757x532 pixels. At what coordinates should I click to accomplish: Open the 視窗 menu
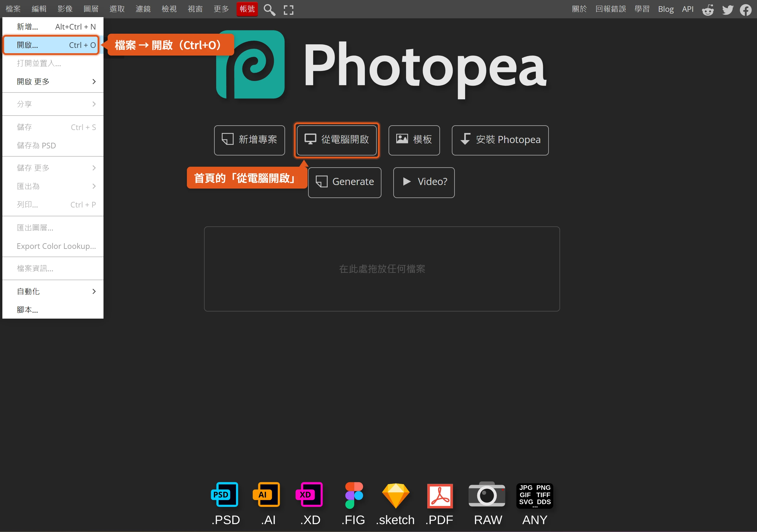195,9
